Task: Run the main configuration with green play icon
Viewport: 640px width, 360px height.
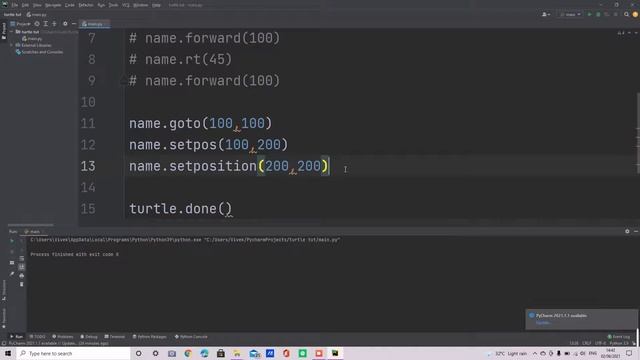Action: (589, 14)
